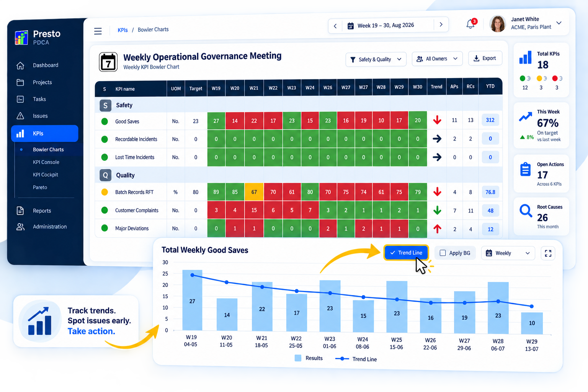The height and width of the screenshot is (392, 588).
Task: Click the Quality section Q badge
Action: (x=105, y=175)
